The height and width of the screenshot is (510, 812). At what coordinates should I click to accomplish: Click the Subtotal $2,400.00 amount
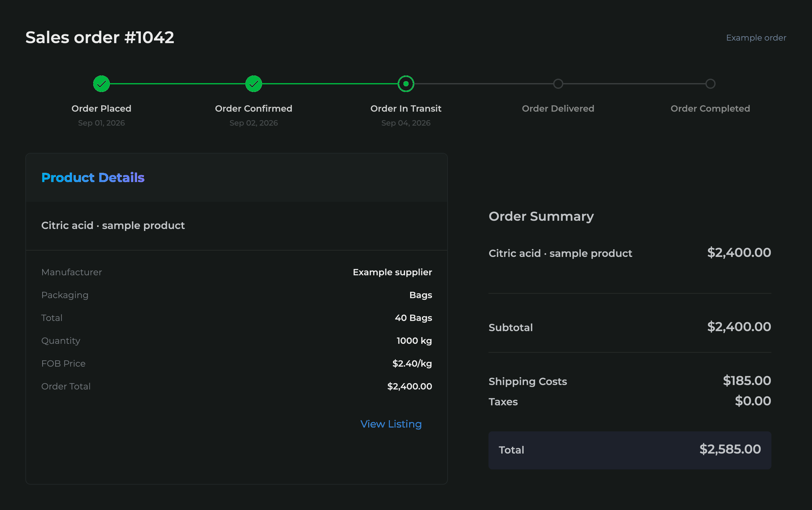point(739,327)
